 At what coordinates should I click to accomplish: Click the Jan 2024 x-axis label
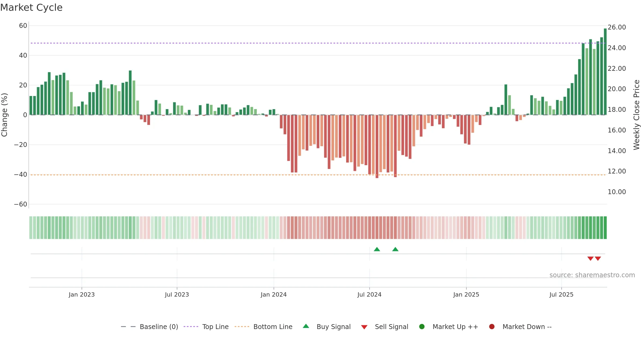(x=274, y=294)
